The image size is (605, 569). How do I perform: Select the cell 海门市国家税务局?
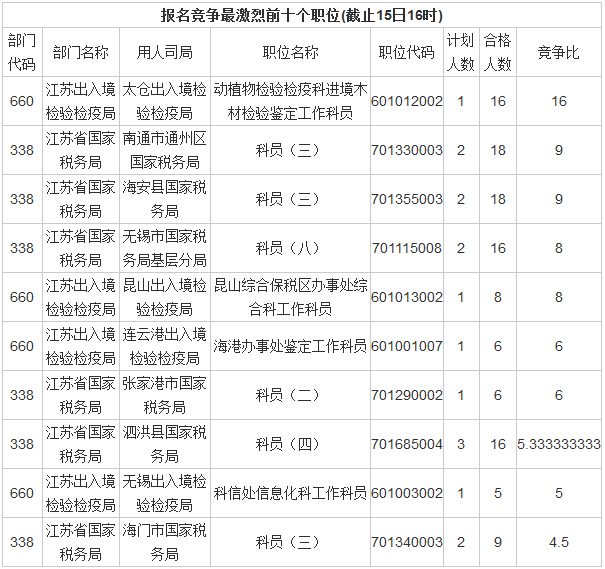165,542
